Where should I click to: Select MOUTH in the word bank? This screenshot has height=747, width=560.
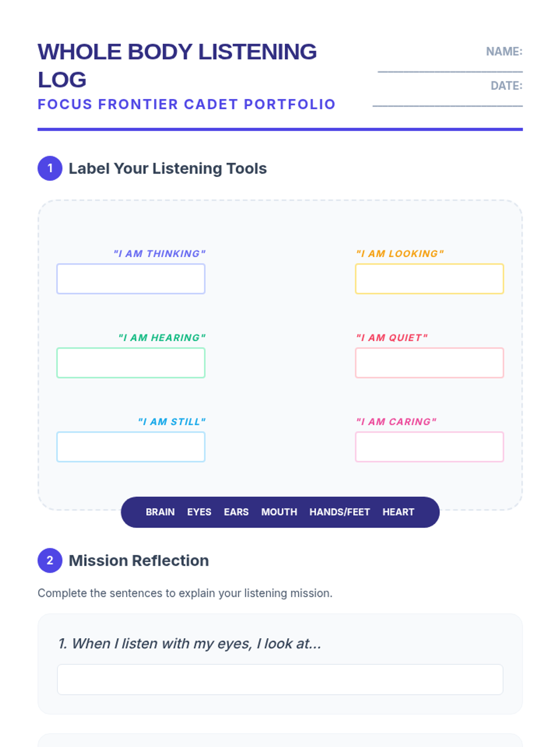(279, 512)
